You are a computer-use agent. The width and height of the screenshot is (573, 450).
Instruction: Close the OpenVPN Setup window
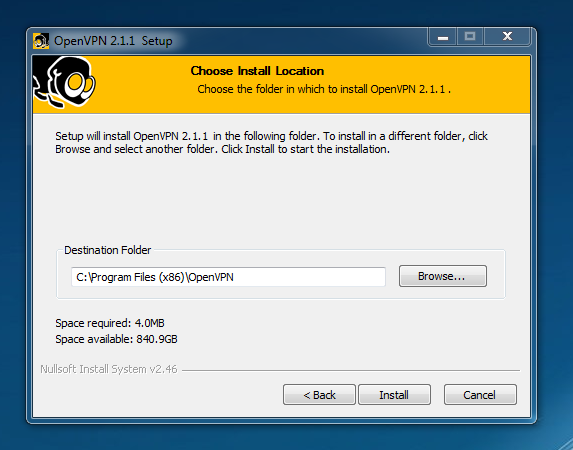pyautogui.click(x=507, y=37)
